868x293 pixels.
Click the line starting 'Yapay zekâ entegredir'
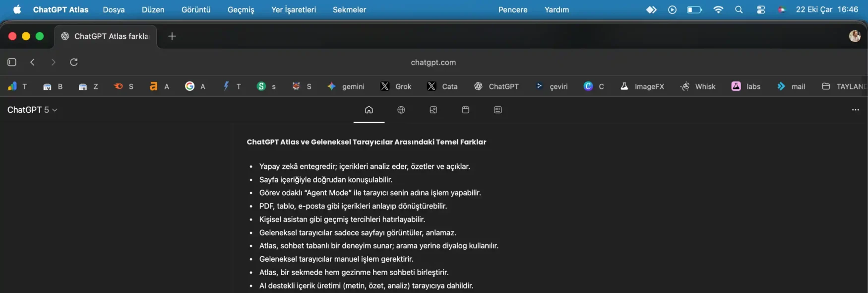point(365,166)
